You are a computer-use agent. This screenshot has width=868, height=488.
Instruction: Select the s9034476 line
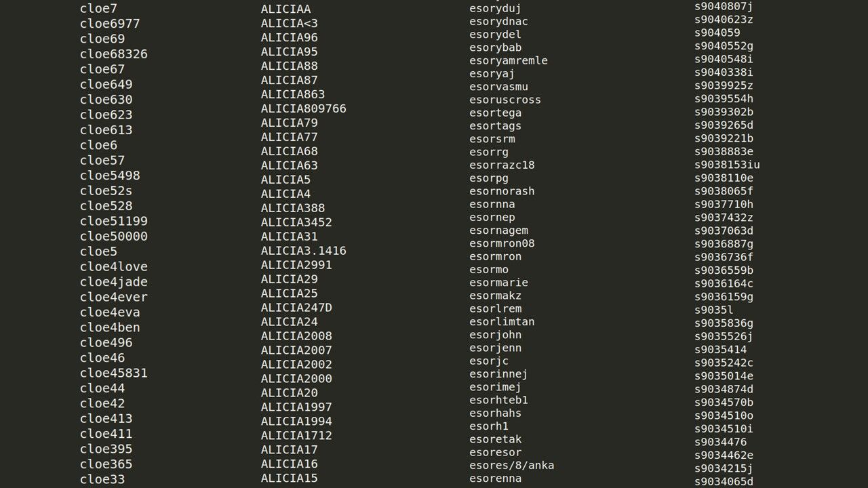[721, 442]
